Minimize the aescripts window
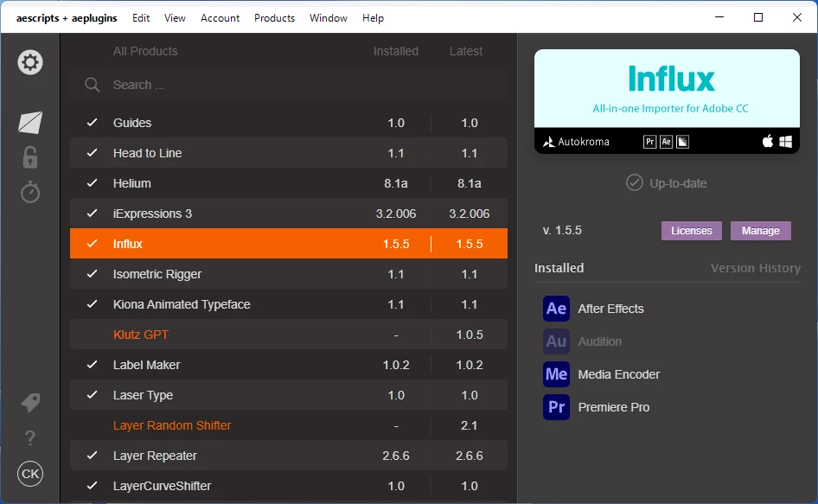Screen dimensions: 818x504 tap(719, 17)
